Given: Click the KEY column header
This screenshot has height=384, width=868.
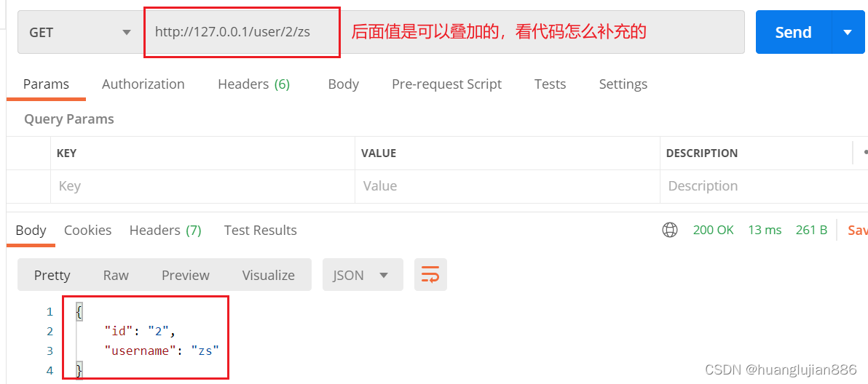Looking at the screenshot, I should pyautogui.click(x=66, y=153).
